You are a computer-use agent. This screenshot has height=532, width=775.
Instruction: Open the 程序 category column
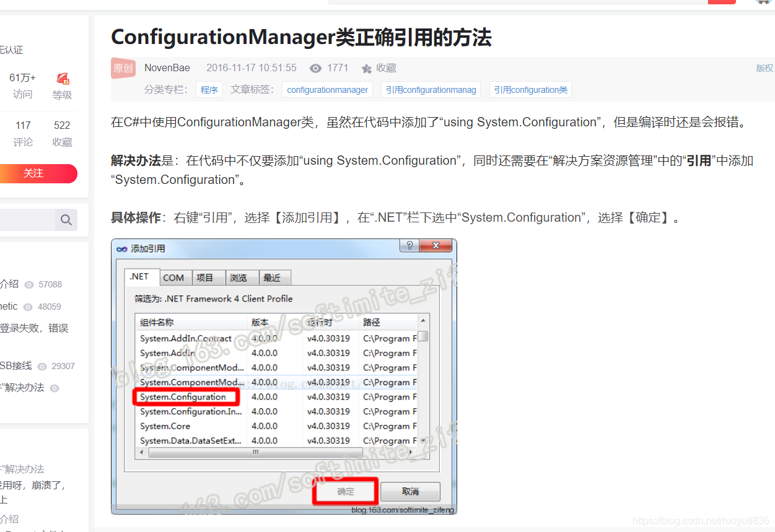click(209, 89)
